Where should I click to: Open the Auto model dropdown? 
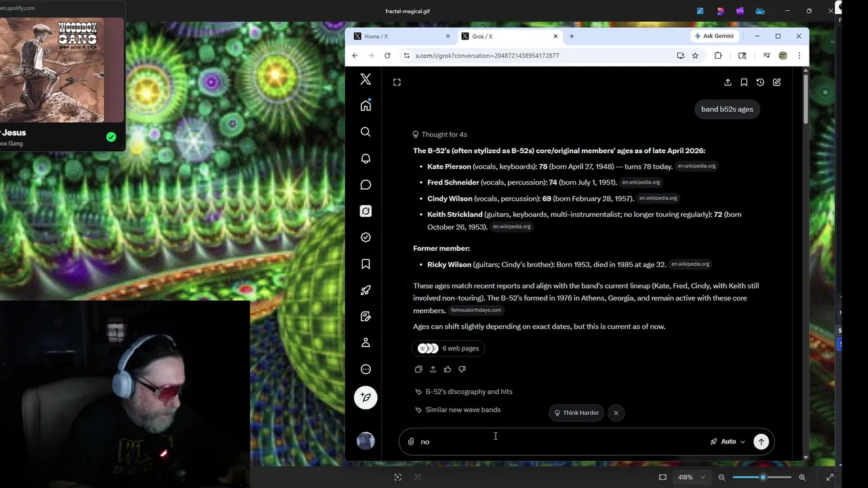728,441
